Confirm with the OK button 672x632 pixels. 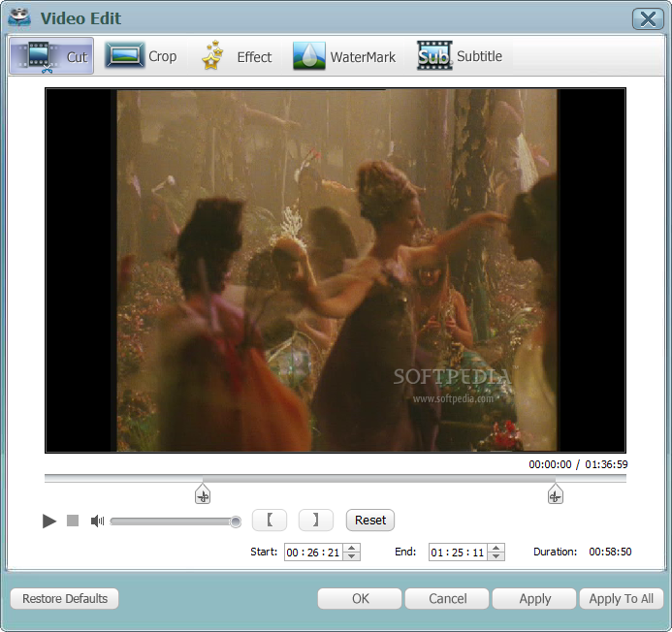click(x=360, y=599)
